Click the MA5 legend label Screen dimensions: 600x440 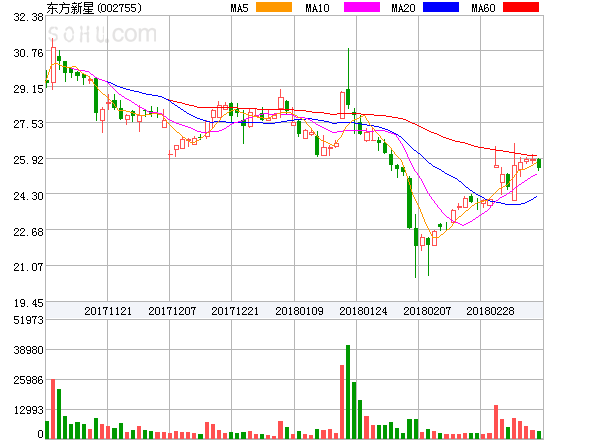click(x=239, y=8)
